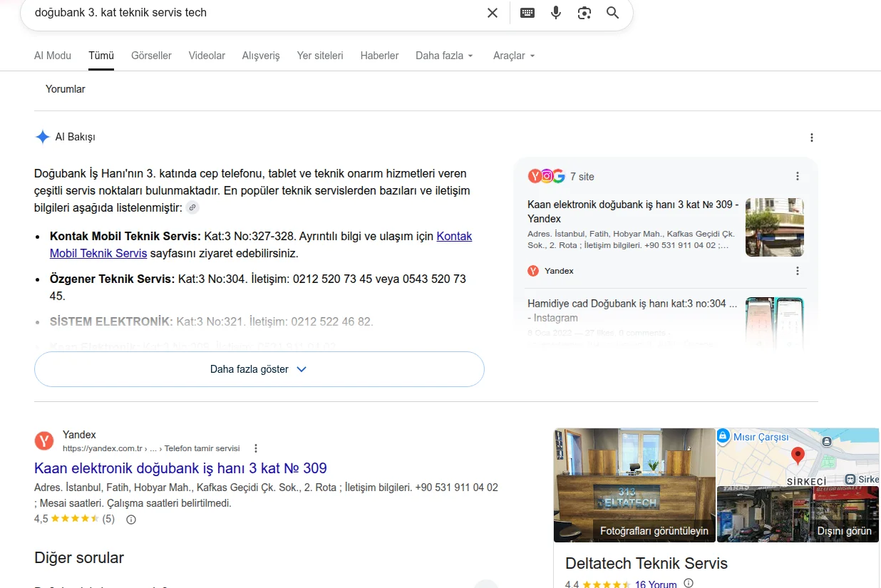Screen dimensions: 881x588
Task: Open options for the 7 site panel
Action: (x=798, y=176)
